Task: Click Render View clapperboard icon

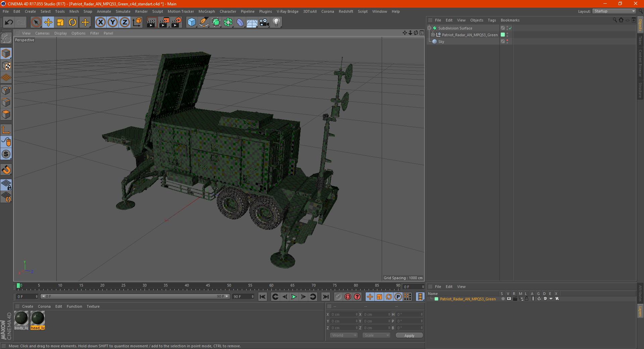Action: pyautogui.click(x=152, y=22)
